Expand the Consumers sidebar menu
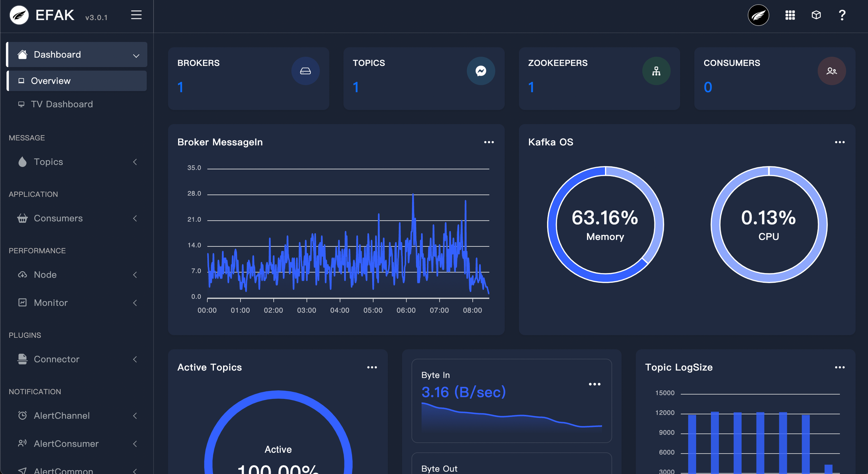 tap(77, 218)
